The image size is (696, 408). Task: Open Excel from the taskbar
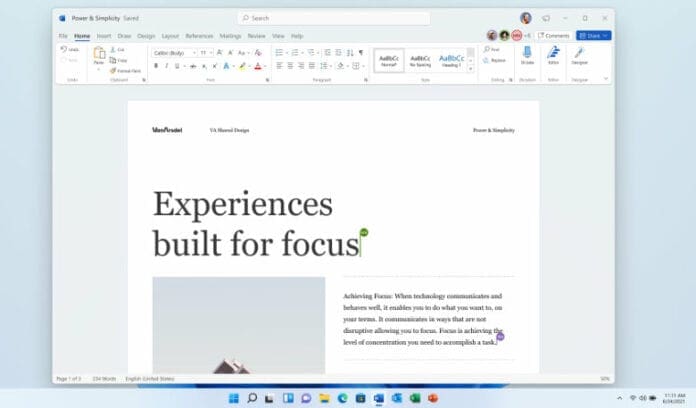click(415, 398)
